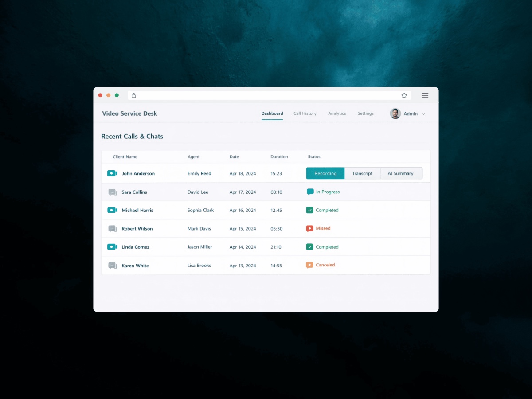
Task: Click the Canceled status icon for Karen White
Action: tap(309, 265)
